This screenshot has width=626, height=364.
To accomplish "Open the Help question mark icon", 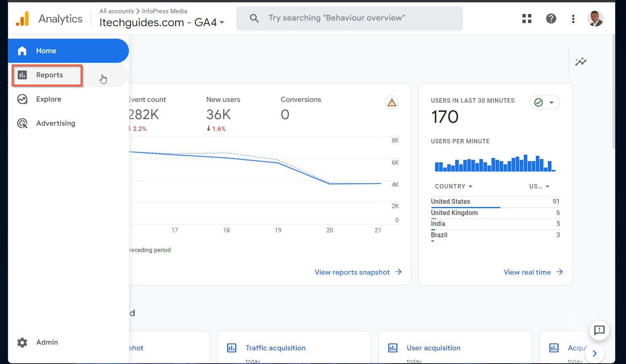I will coord(551,19).
